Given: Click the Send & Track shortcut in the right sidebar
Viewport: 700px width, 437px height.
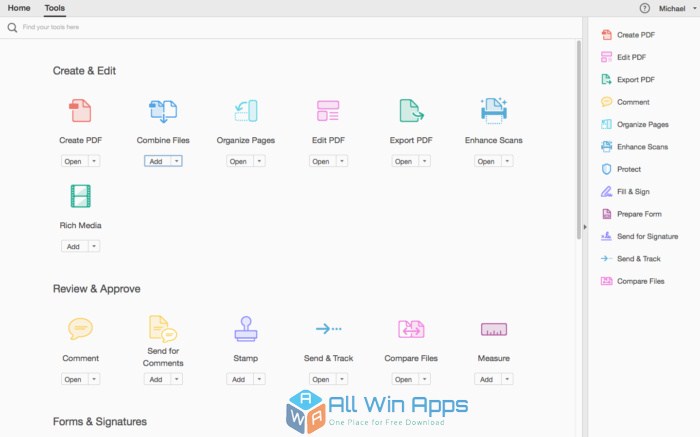Looking at the screenshot, I should coord(631,258).
